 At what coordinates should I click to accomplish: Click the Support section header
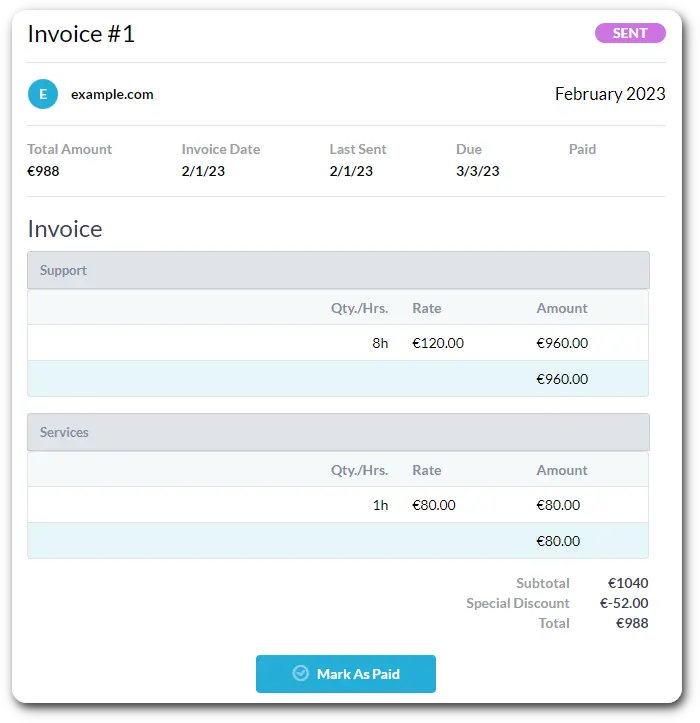point(338,270)
